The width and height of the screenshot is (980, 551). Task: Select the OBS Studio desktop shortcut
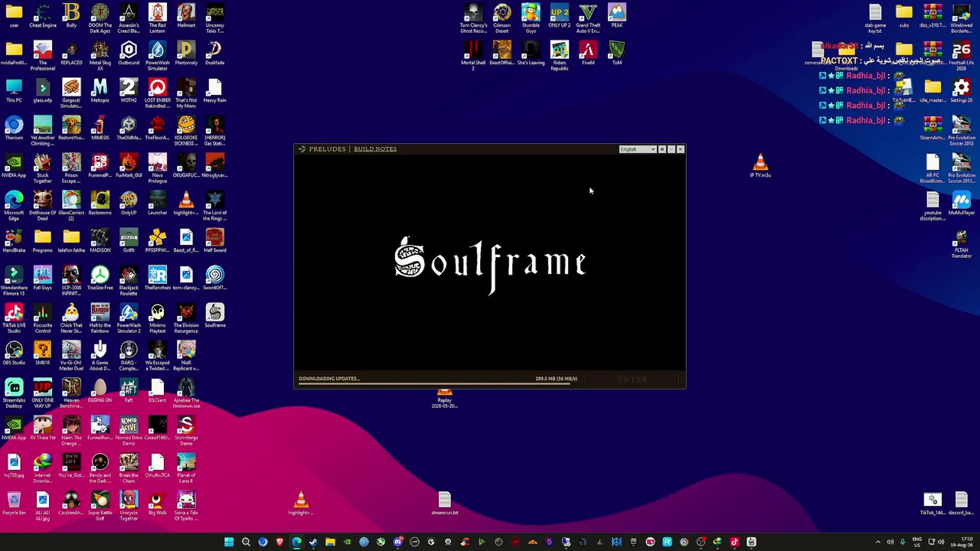tap(14, 354)
